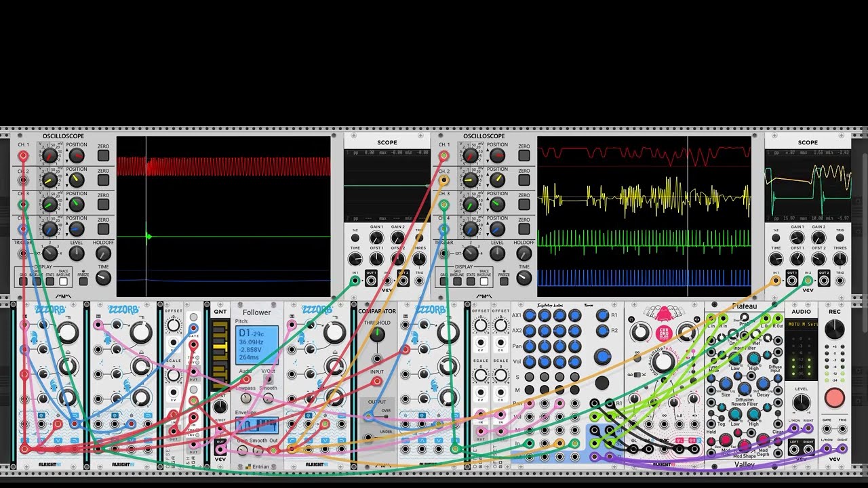Click THRES knob on right VCV Scope
868x488 pixels.
coord(840,259)
